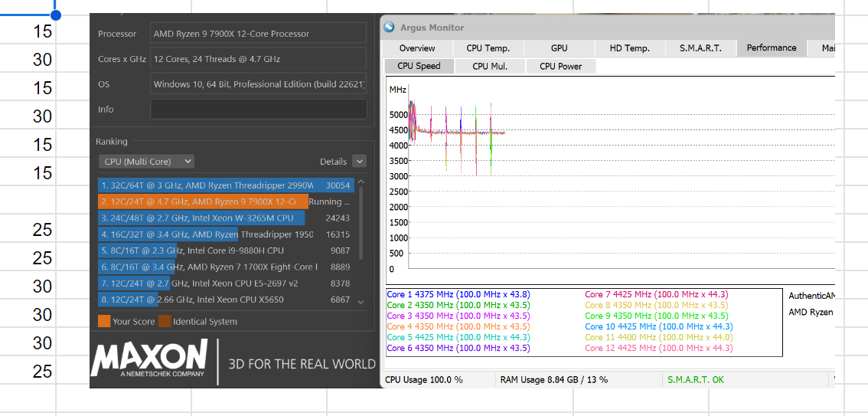Click the ranking list scroll-down arrow
The width and height of the screenshot is (868, 416).
point(361,302)
